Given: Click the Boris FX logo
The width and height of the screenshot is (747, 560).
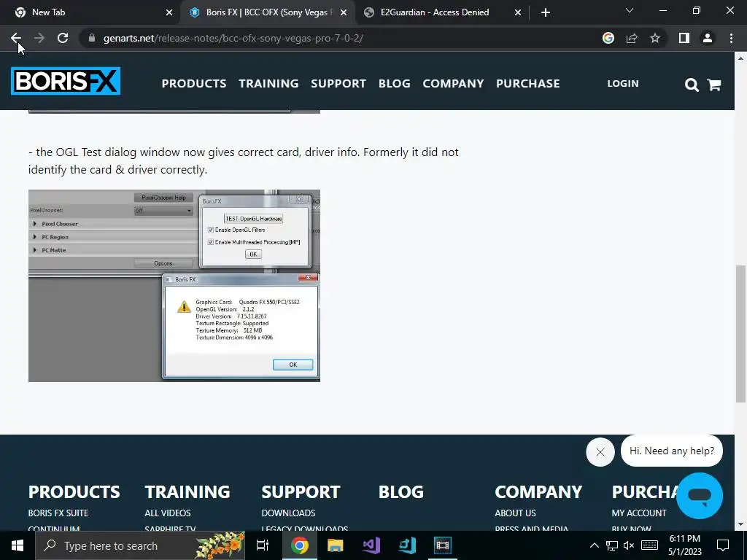Looking at the screenshot, I should pos(66,81).
